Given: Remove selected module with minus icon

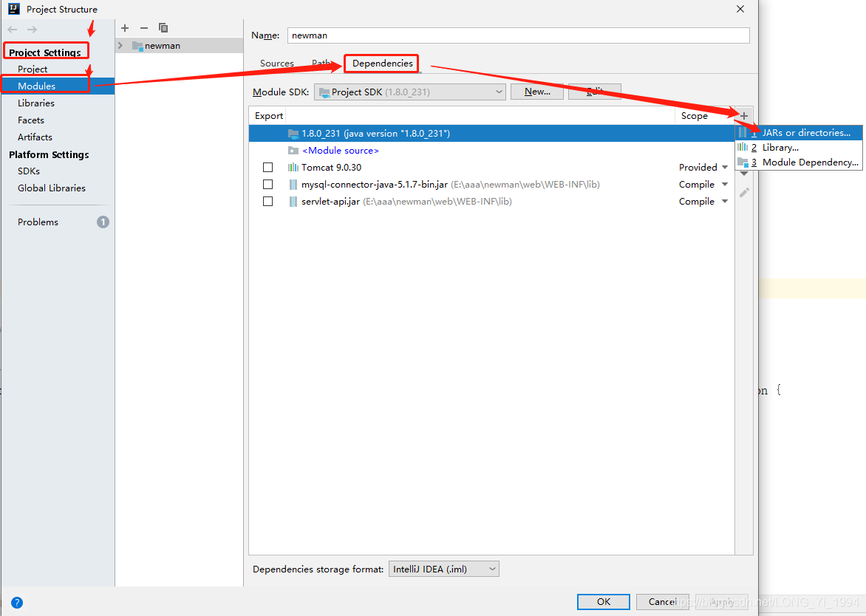Looking at the screenshot, I should 144,28.
